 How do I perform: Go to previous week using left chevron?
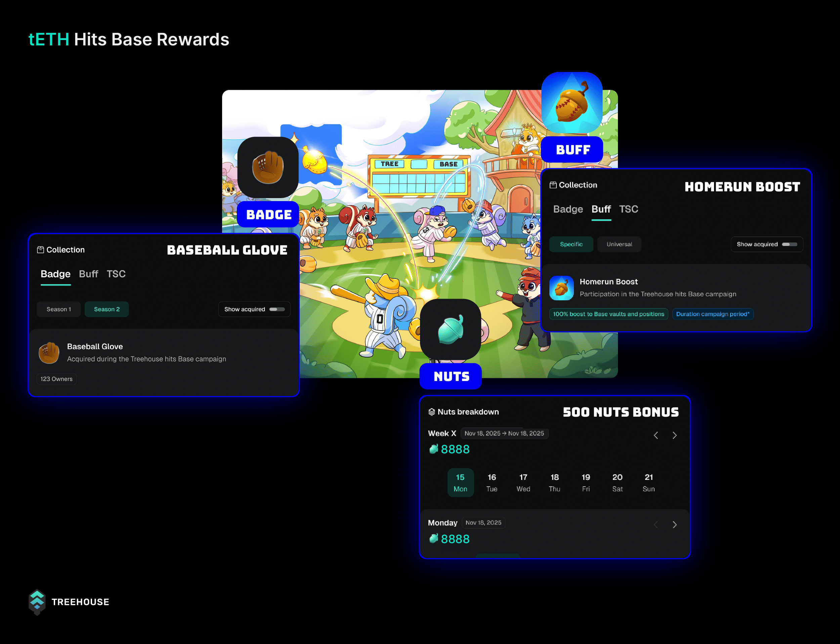[x=656, y=435]
